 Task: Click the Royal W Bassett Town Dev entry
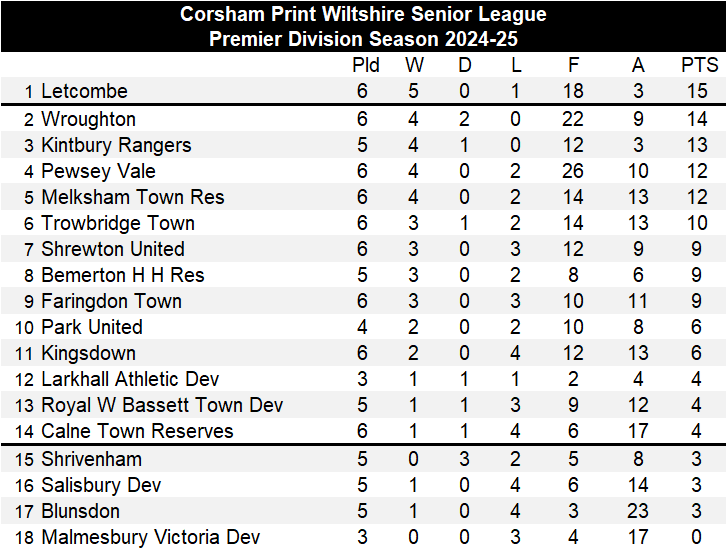162,405
